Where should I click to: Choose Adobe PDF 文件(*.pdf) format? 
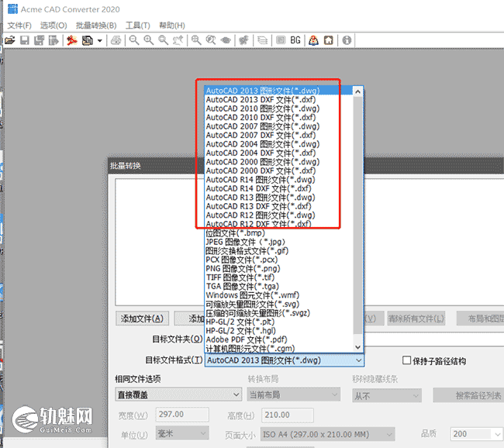pos(278,339)
